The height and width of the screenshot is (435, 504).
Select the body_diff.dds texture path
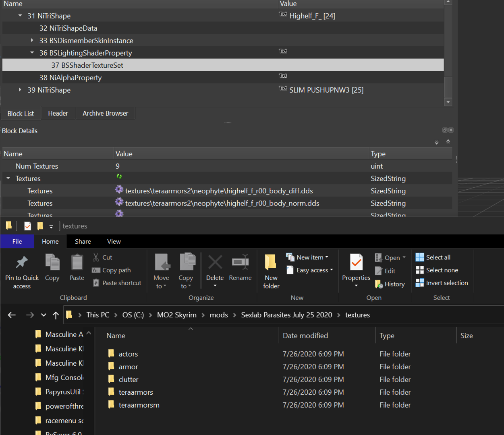pyautogui.click(x=219, y=191)
